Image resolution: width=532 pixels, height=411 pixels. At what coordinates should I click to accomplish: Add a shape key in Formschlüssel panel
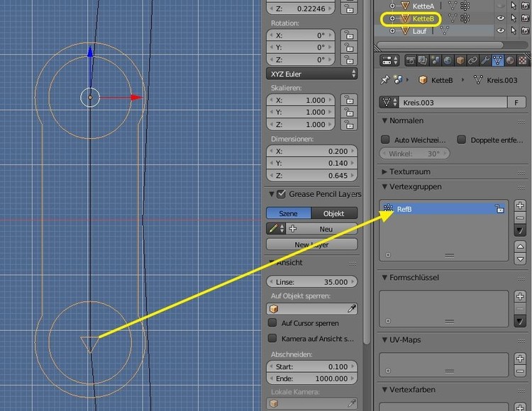point(520,296)
